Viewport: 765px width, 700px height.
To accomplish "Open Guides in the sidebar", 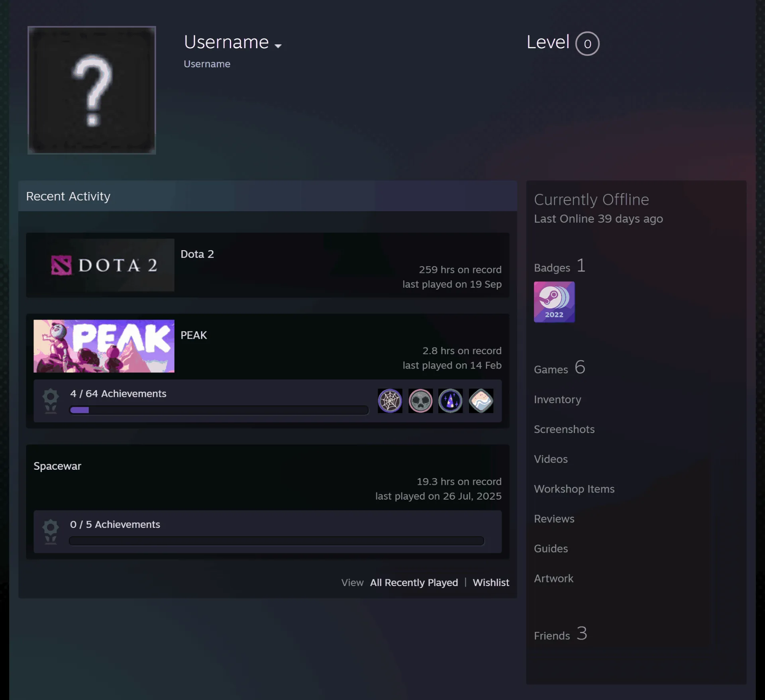I will [x=551, y=549].
